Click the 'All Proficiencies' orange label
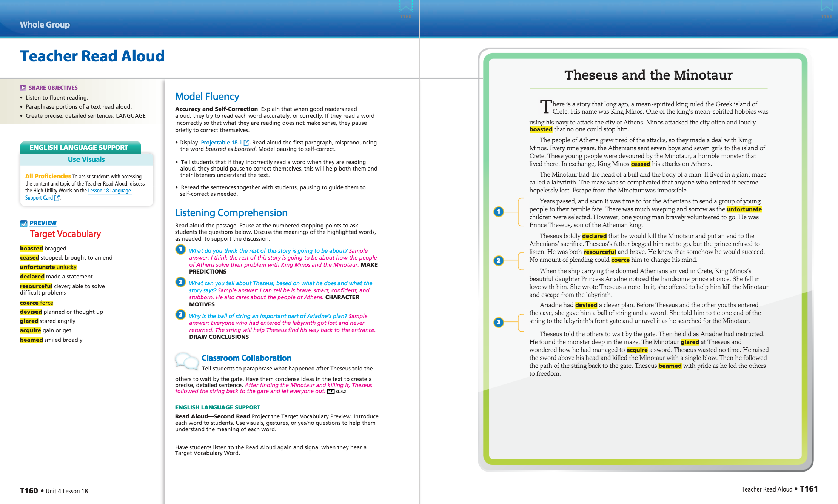 pos(48,176)
